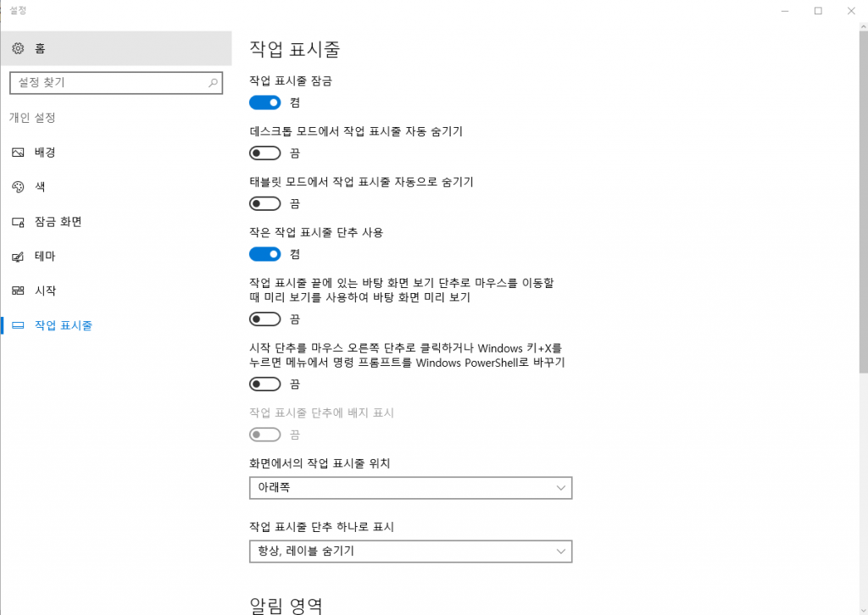Open the 배경 picture icon
The height and width of the screenshot is (615, 868).
pos(18,152)
